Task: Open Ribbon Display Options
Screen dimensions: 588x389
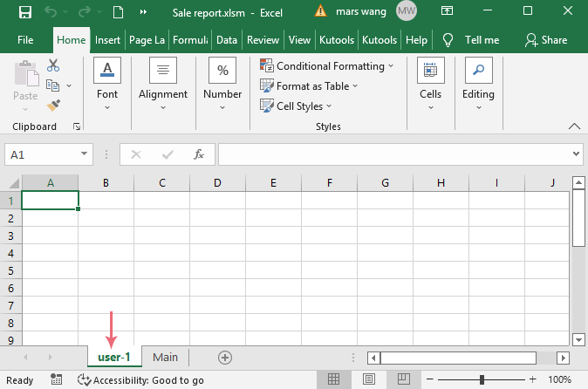Action: tap(447, 10)
